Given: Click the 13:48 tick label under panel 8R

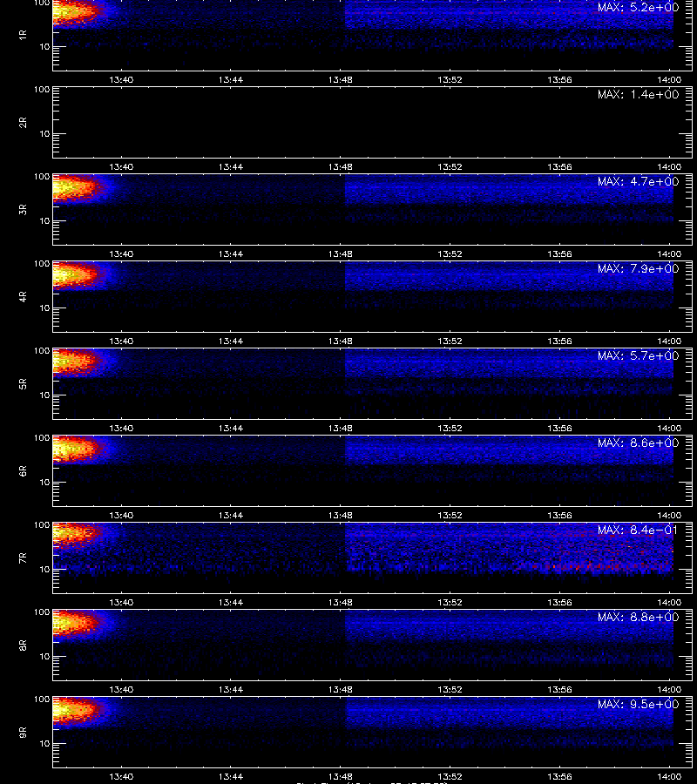Looking at the screenshot, I should coord(340,690).
